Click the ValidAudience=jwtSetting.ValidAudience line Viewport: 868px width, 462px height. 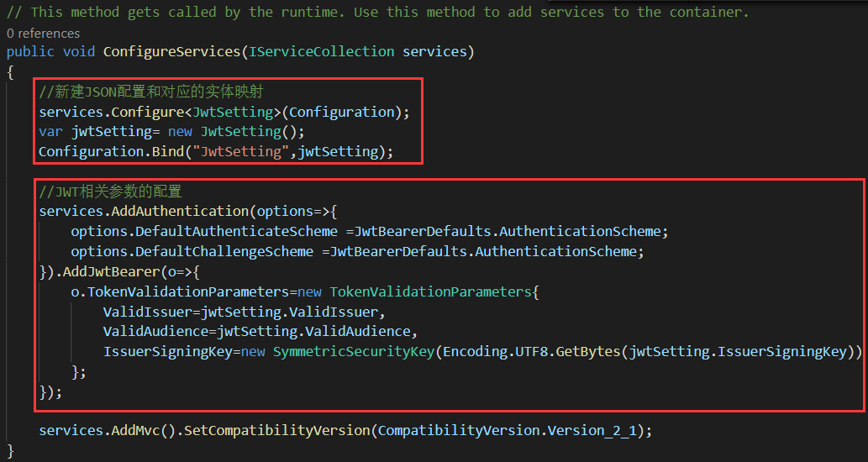(x=260, y=332)
